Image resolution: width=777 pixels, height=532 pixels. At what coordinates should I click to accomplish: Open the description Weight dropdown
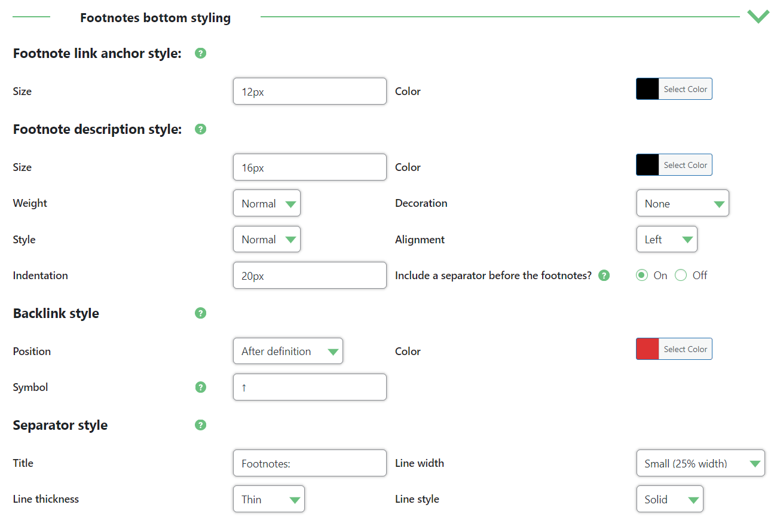(267, 203)
